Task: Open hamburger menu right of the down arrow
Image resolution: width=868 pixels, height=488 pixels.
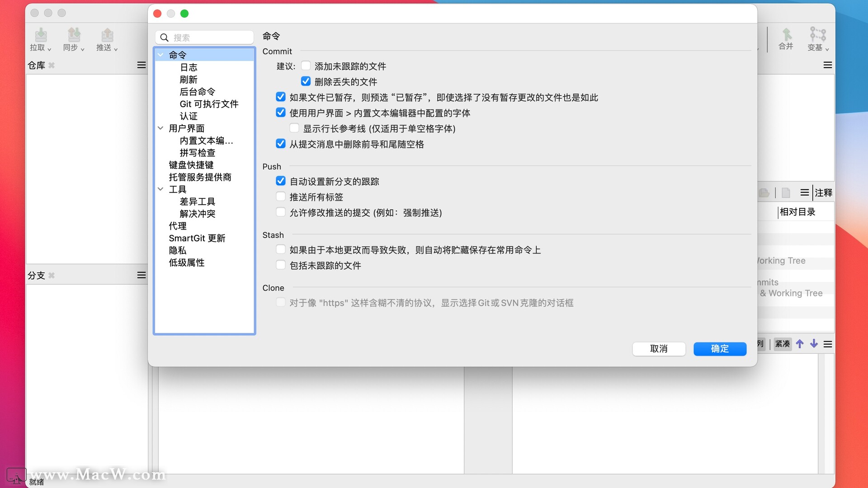Action: click(x=828, y=344)
